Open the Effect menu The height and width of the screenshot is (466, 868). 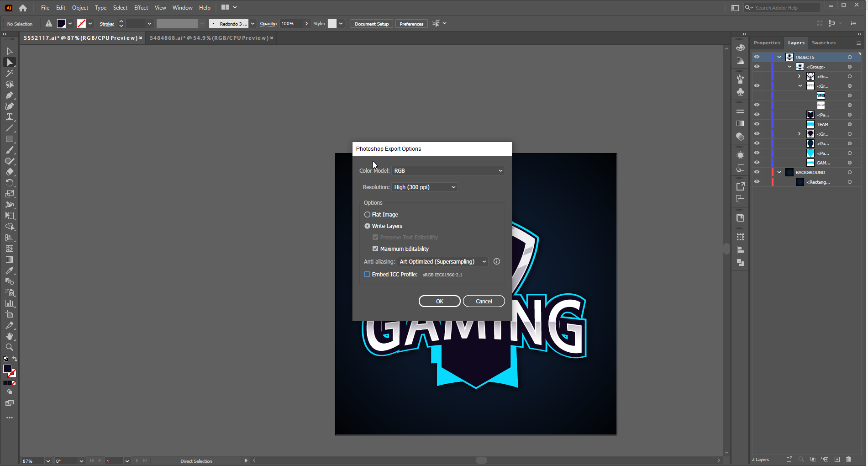click(141, 8)
